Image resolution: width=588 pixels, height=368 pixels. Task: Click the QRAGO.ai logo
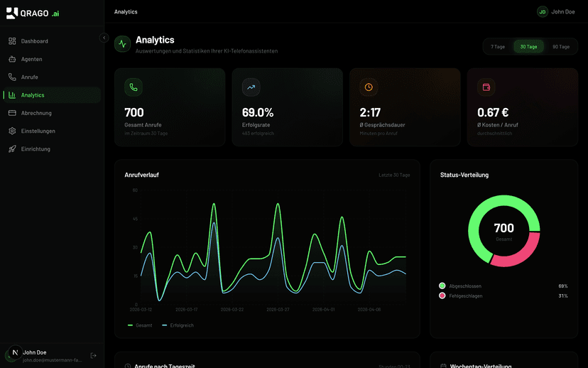point(33,13)
